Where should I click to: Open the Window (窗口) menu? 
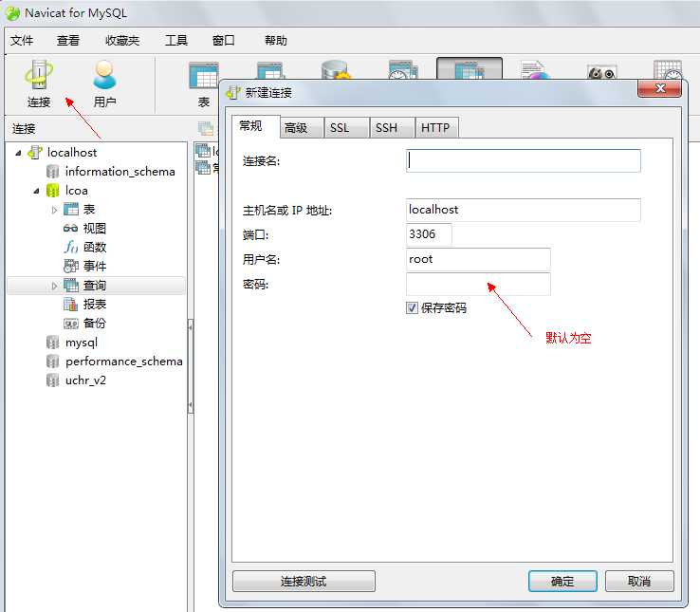(x=223, y=41)
